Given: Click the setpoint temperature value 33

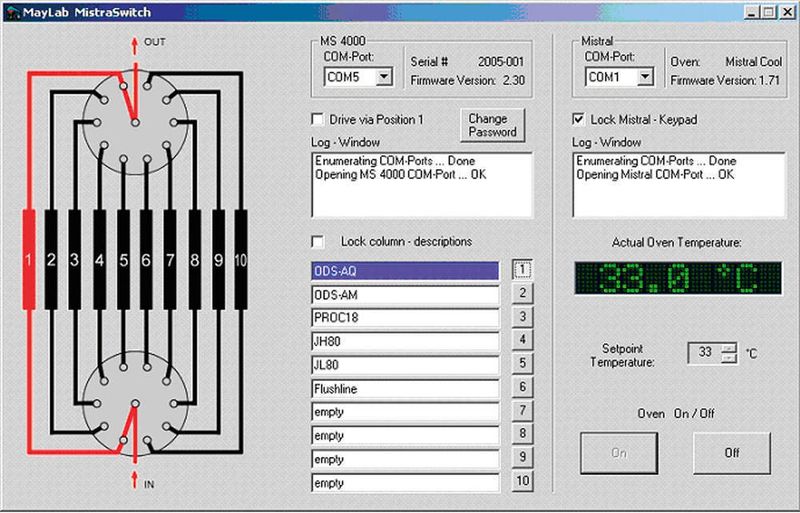Looking at the screenshot, I should coord(705,352).
